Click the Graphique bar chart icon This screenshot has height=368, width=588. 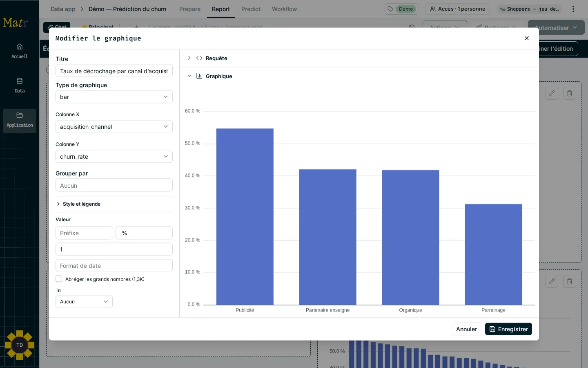click(199, 76)
